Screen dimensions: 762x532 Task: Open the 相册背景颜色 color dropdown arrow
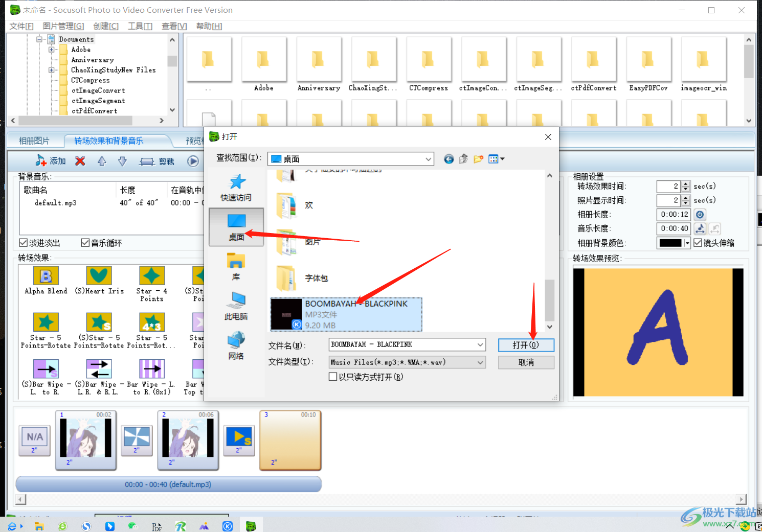click(687, 243)
